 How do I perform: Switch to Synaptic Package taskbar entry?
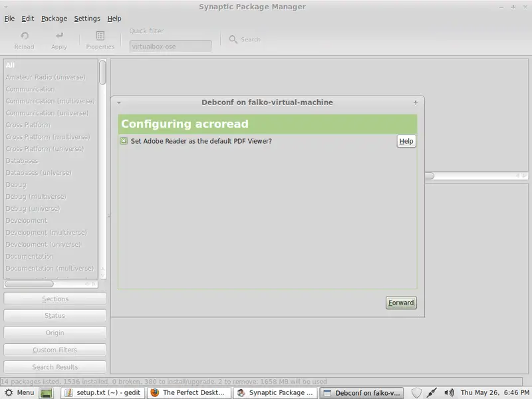(275, 393)
